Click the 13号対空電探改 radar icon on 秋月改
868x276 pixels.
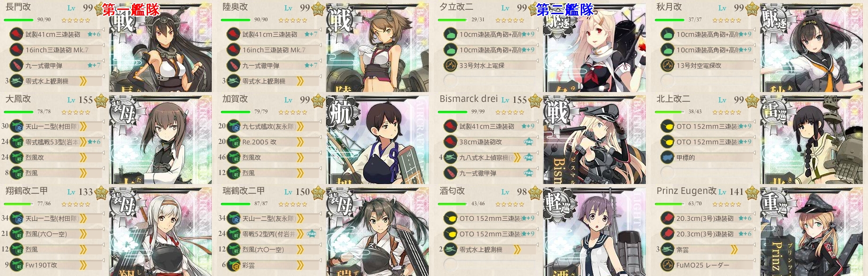668,65
